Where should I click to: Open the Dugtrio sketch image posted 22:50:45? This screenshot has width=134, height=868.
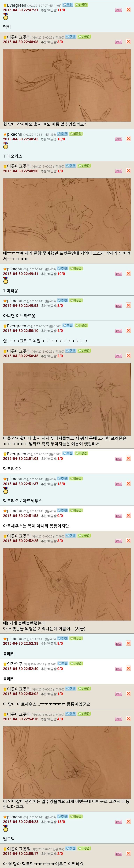[x=67, y=399]
